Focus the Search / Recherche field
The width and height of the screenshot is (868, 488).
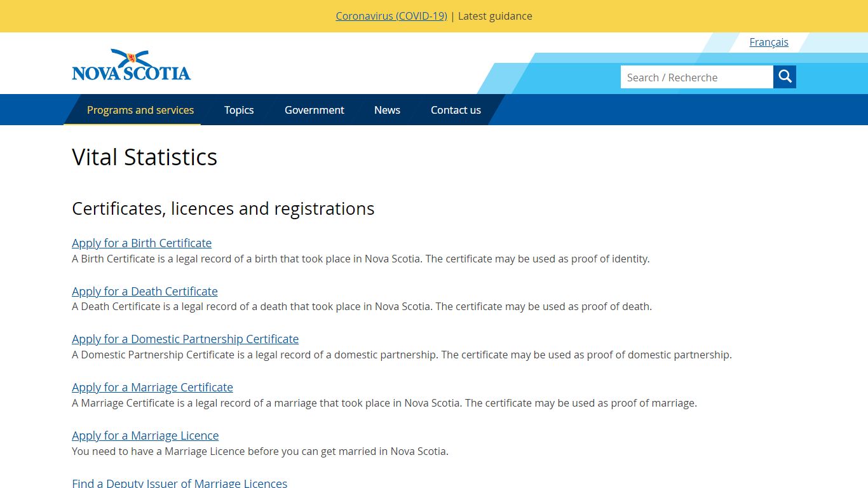tap(697, 77)
